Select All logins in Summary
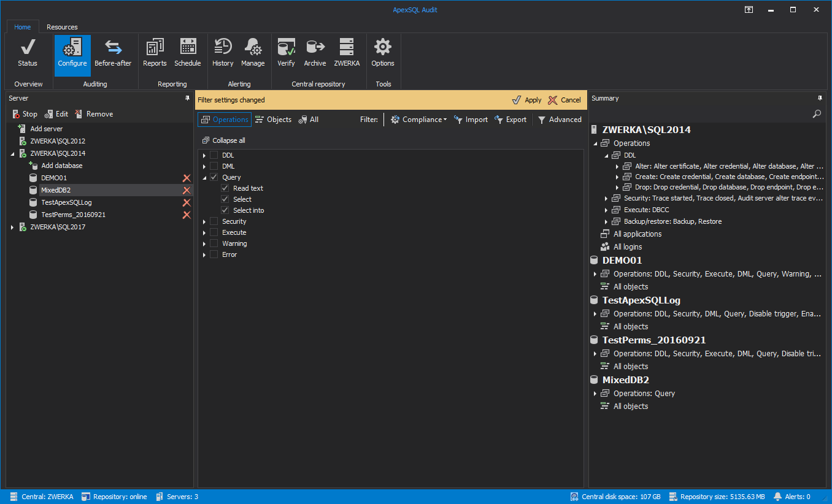This screenshot has height=504, width=832. pyautogui.click(x=628, y=246)
